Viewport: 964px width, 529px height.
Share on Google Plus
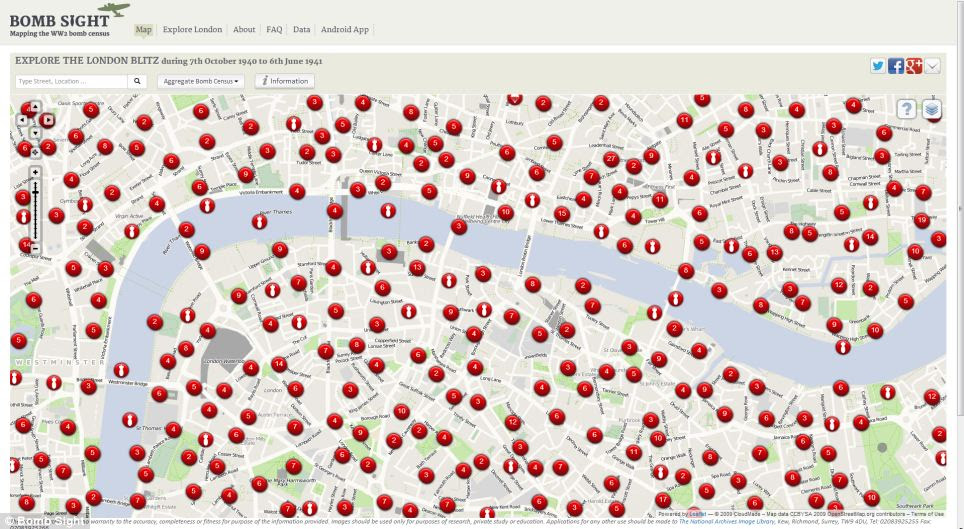tap(914, 66)
